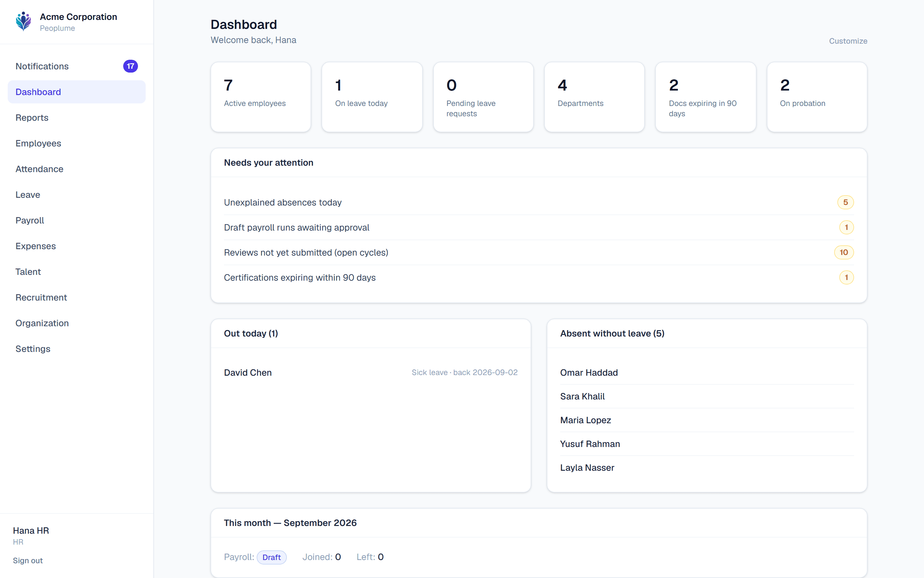Open Attendance from the sidebar
The image size is (924, 578).
pyautogui.click(x=76, y=169)
